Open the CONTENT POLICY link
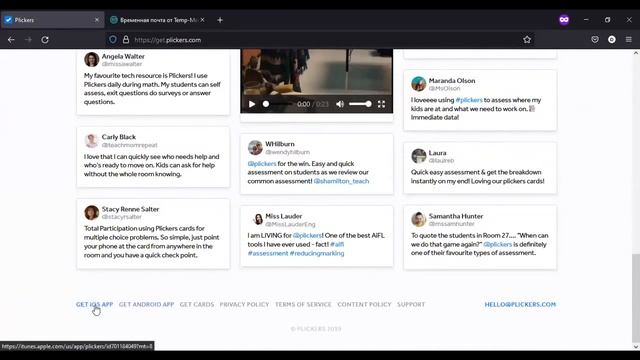The image size is (640, 360). 364,304
